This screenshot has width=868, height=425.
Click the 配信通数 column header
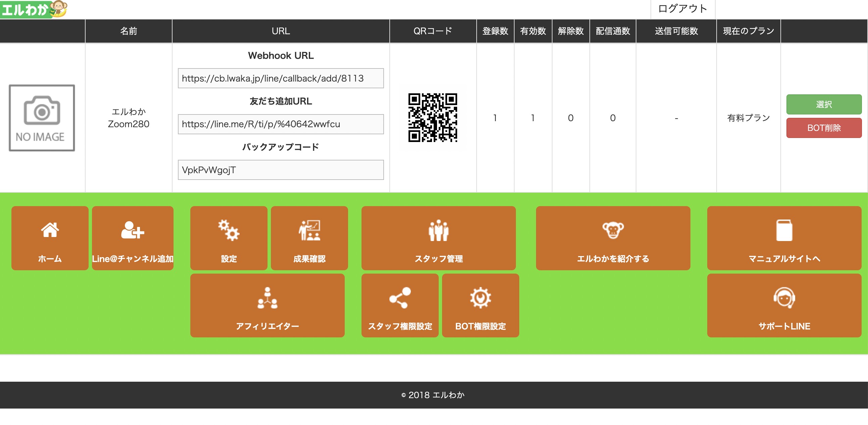613,31
